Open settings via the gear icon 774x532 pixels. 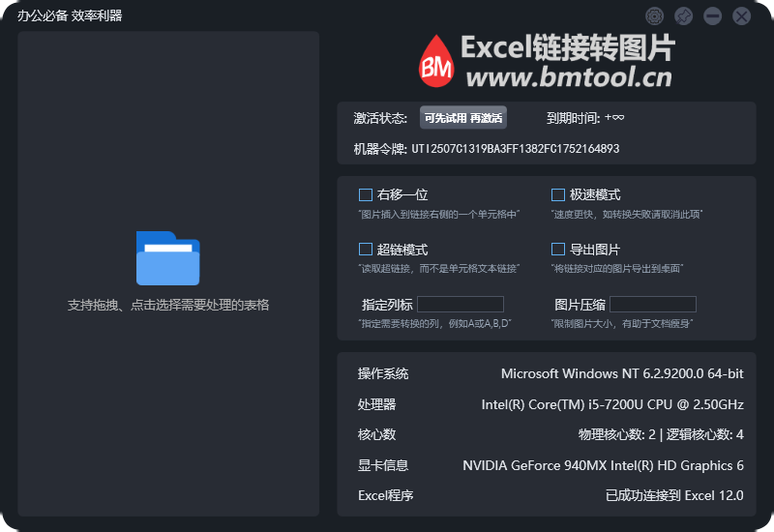(655, 15)
